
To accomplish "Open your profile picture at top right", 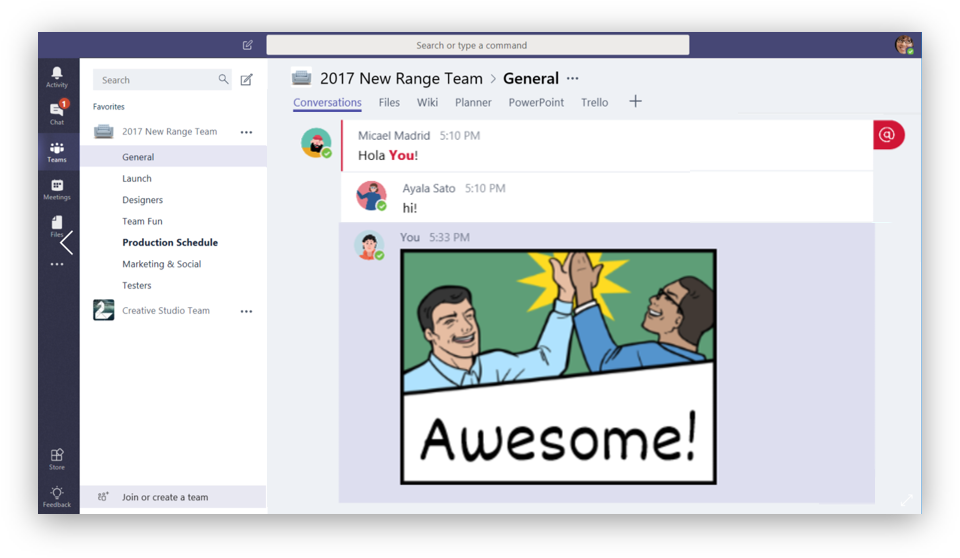I will point(904,45).
